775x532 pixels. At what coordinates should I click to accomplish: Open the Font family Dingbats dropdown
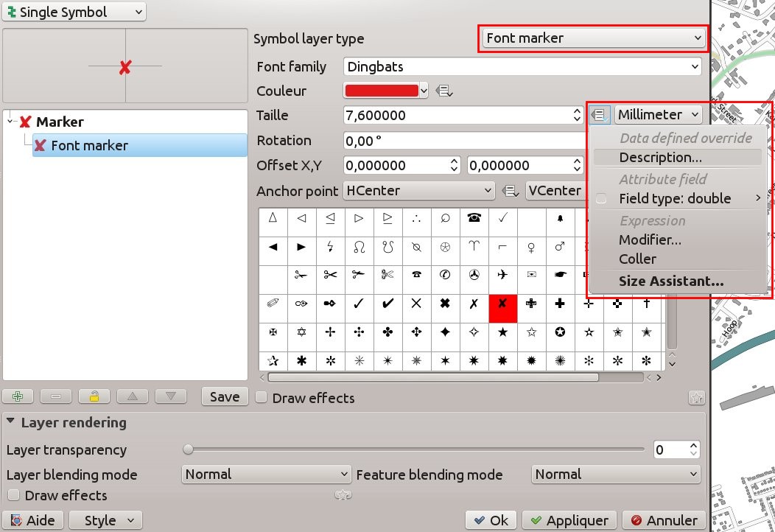(522, 67)
